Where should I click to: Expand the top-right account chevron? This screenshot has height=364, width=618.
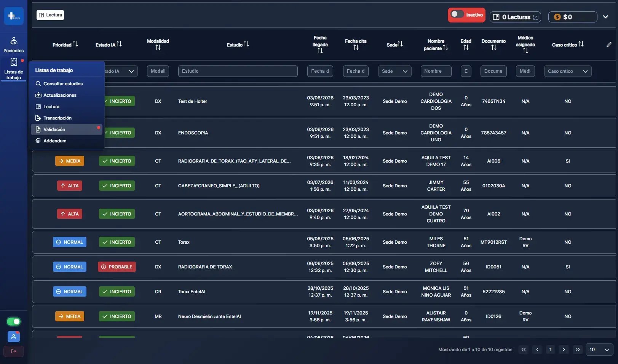605,17
